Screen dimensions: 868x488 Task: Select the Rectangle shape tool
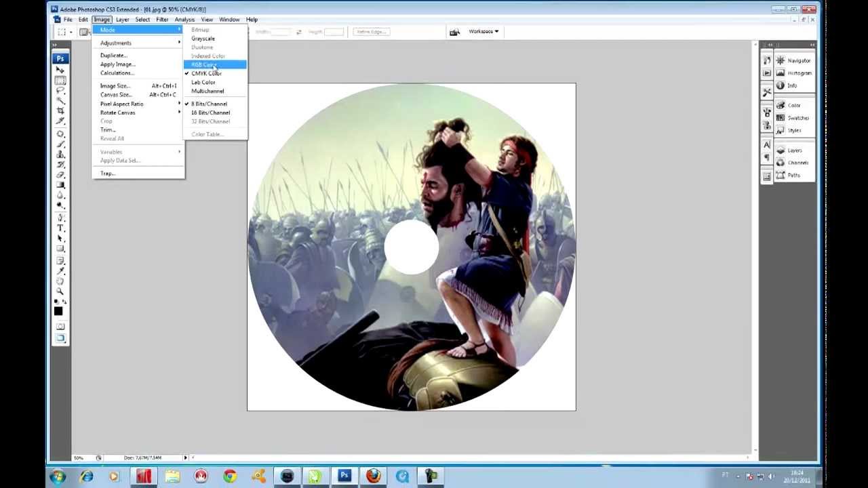[x=60, y=249]
